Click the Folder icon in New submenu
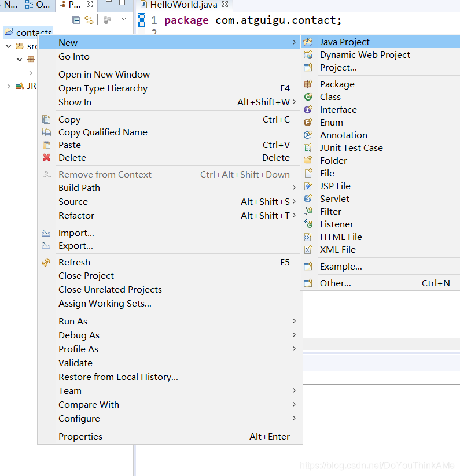 (x=308, y=160)
